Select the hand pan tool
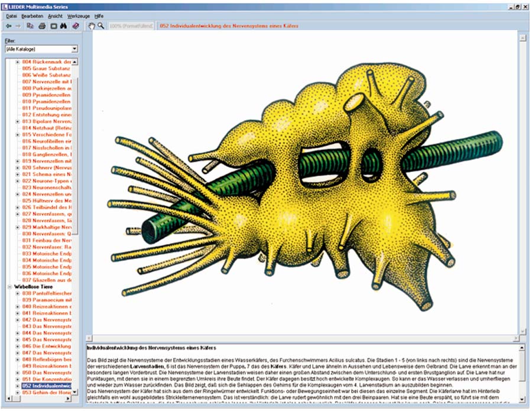 click(x=91, y=26)
